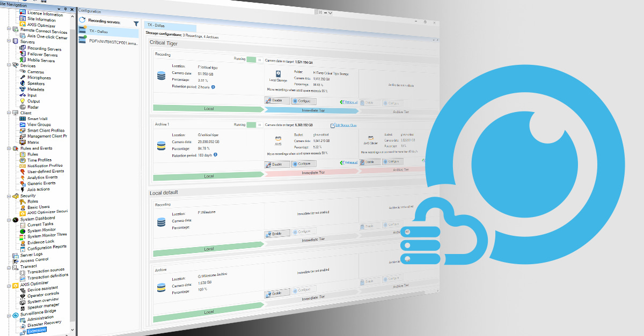Collapse the Rules and Events node
The width and height of the screenshot is (644, 336).
9,148
